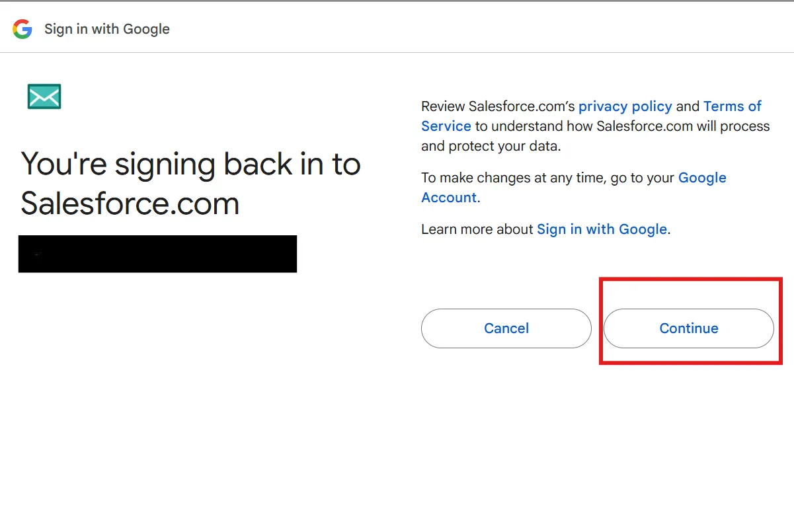Click the word "Account" below "Google"

tap(449, 198)
